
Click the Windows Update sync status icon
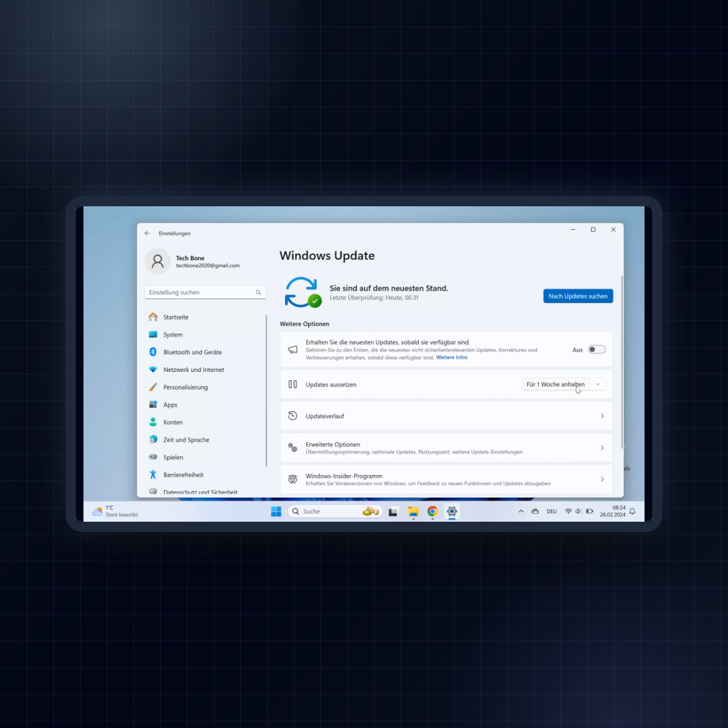point(303,292)
